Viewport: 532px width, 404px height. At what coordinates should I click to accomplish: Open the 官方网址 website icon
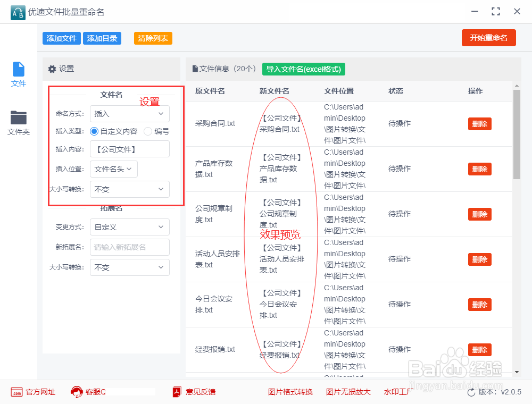16,392
